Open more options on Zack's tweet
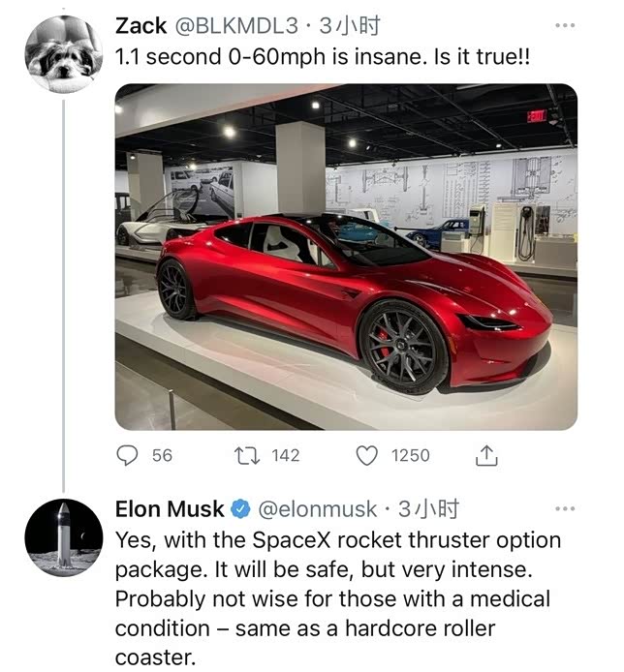This screenshot has width=624, height=672. [564, 26]
